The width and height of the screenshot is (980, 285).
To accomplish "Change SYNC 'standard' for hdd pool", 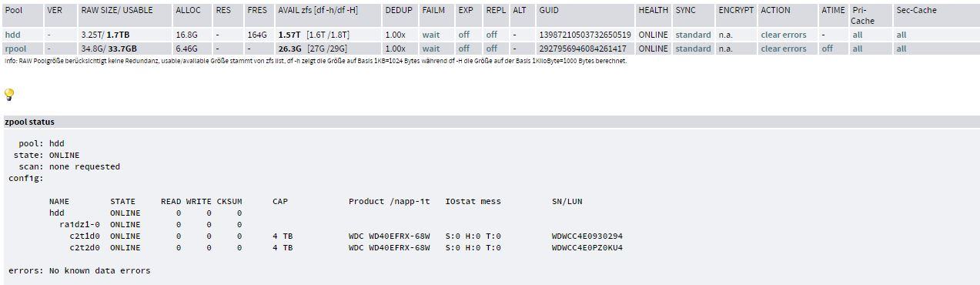I will pos(693,35).
